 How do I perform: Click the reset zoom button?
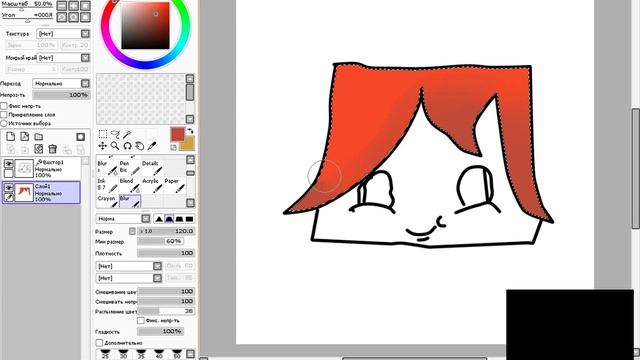click(85, 6)
